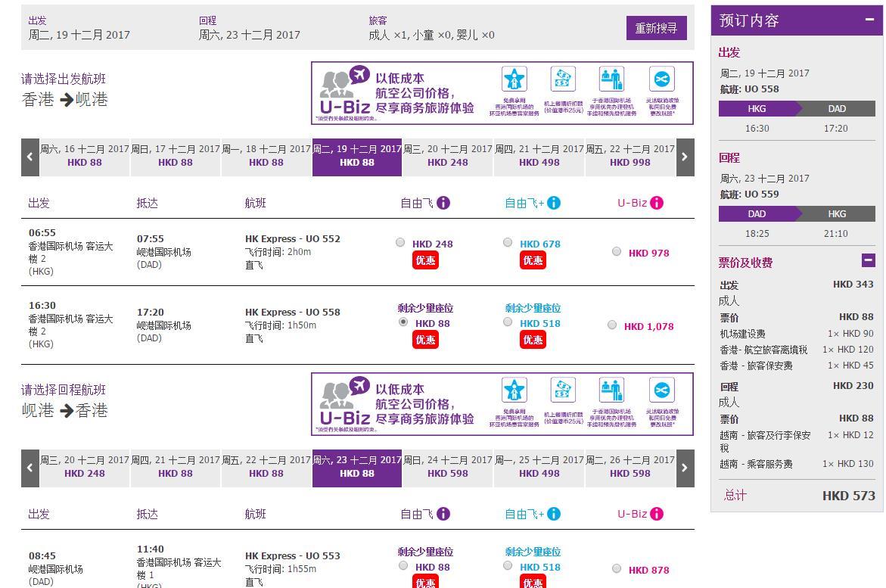This screenshot has width=886, height=588.
Task: Open the U-Biz info icon in return header
Action: [x=657, y=513]
